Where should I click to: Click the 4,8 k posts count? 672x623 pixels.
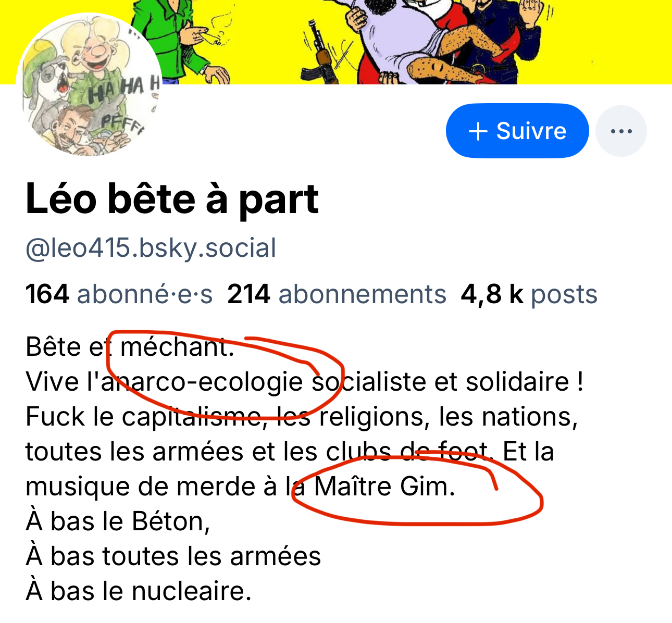[x=529, y=294]
